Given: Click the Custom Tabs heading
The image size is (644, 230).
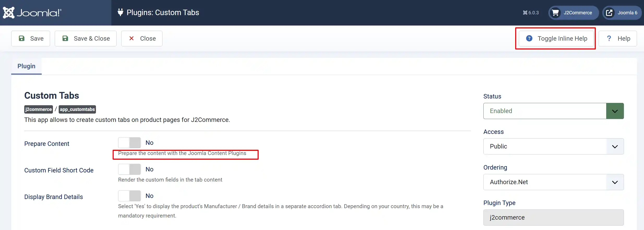Looking at the screenshot, I should 52,96.
